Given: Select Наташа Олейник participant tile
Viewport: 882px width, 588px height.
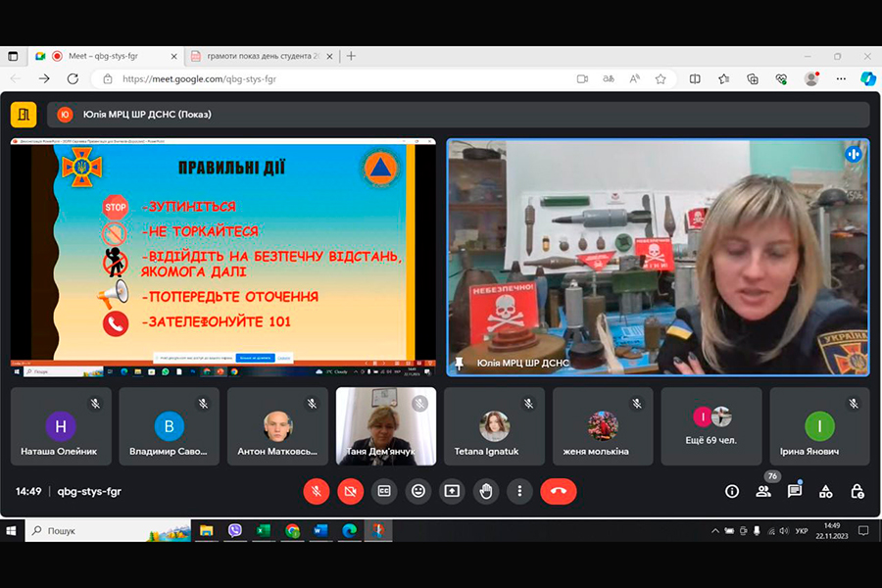Looking at the screenshot, I should pos(61,426).
